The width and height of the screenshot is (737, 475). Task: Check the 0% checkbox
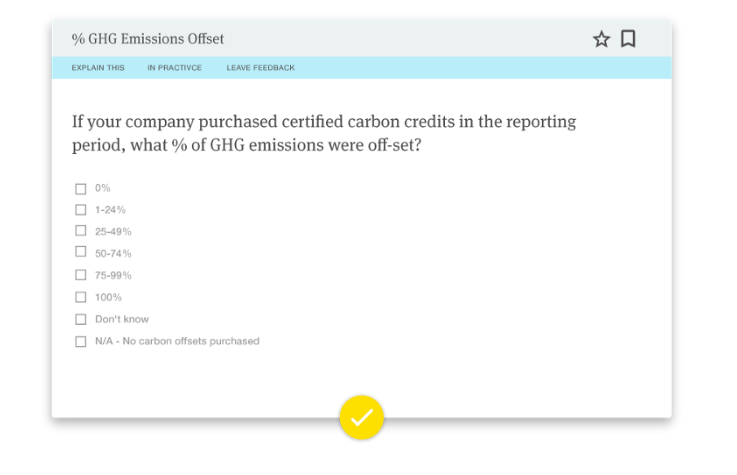click(x=81, y=188)
